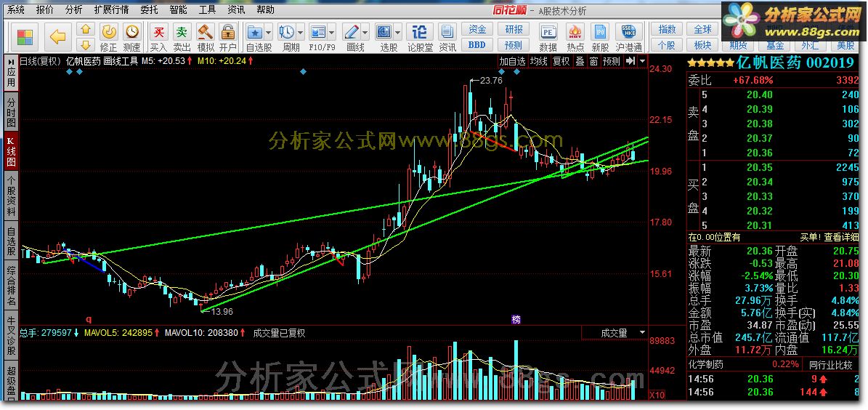Click the 研报 button

513,29
